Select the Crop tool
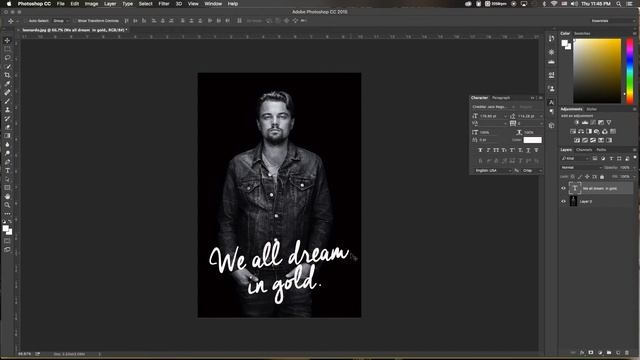640x360 pixels. (7, 75)
